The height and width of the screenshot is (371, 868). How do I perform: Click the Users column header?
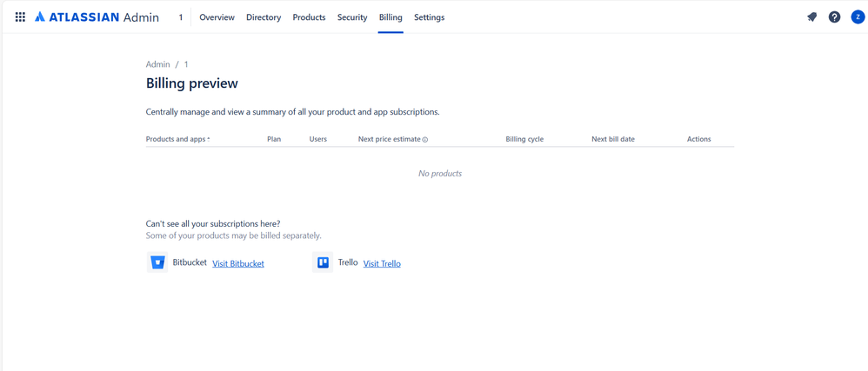click(317, 139)
